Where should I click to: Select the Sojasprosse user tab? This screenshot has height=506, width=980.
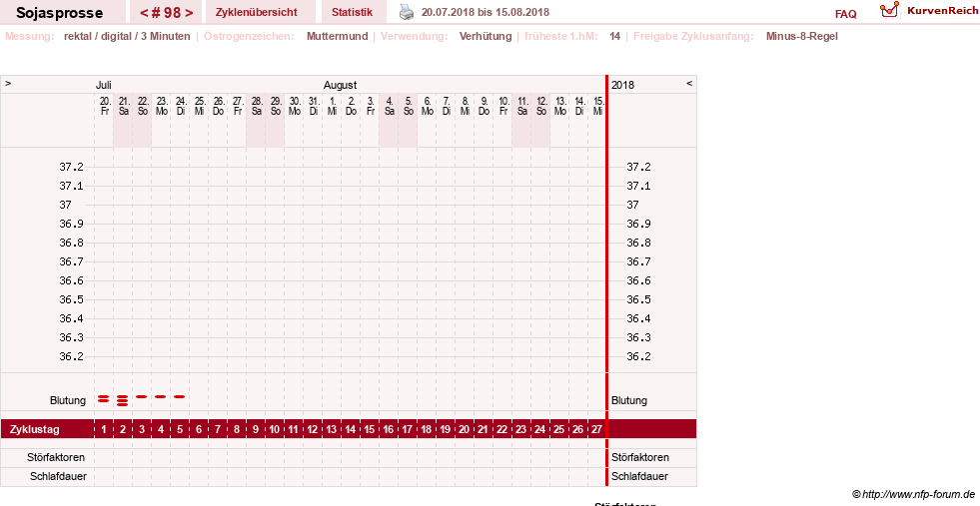[x=60, y=13]
